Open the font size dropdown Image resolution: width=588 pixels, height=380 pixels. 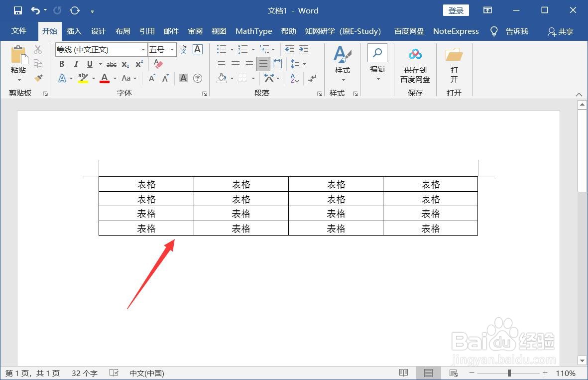(172, 49)
